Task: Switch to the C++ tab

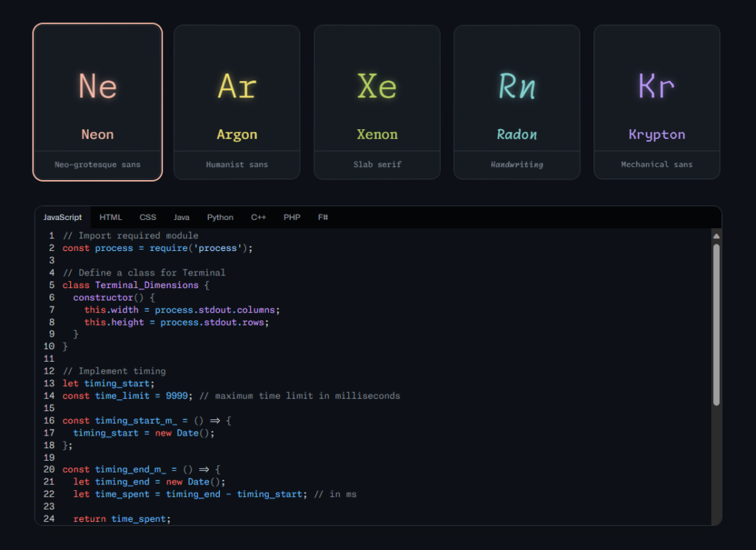Action: 258,217
